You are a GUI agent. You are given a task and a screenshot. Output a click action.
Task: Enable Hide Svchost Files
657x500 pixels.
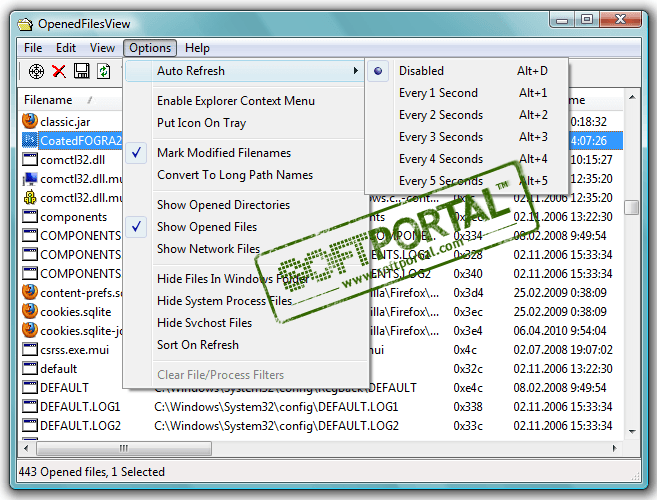coord(247,323)
